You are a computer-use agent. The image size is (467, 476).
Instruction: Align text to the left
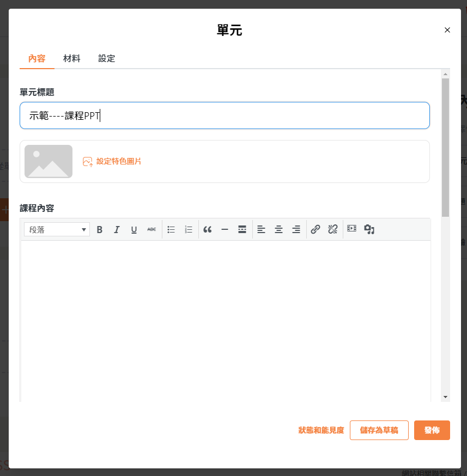pyautogui.click(x=261, y=230)
